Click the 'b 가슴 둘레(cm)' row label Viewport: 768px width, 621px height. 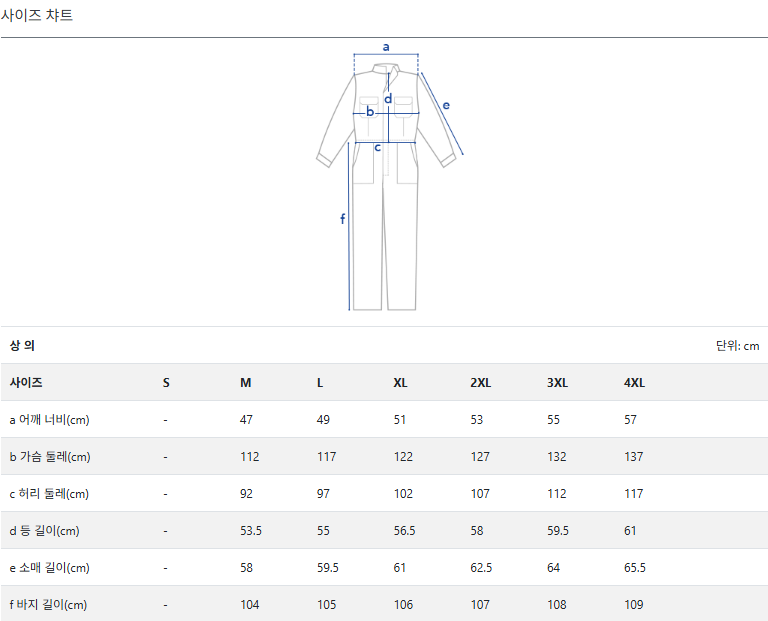coord(50,457)
